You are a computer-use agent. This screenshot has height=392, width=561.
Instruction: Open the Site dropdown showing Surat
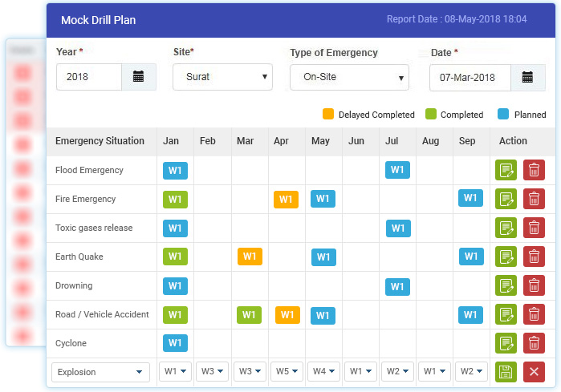[x=222, y=78]
